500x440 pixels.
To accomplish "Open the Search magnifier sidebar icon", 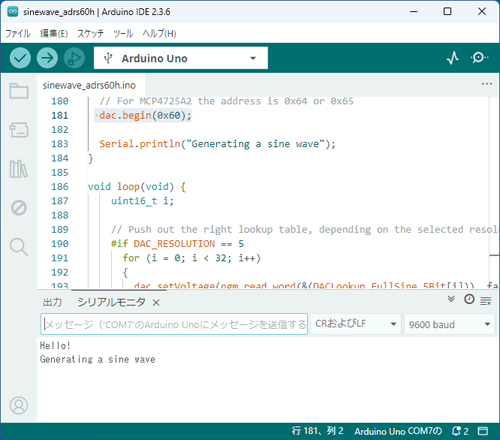I will [x=19, y=247].
